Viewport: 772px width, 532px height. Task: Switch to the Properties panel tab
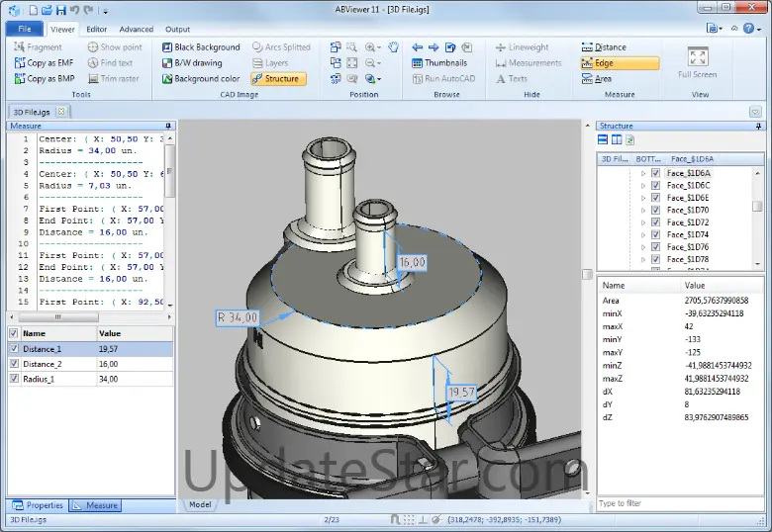click(x=38, y=505)
